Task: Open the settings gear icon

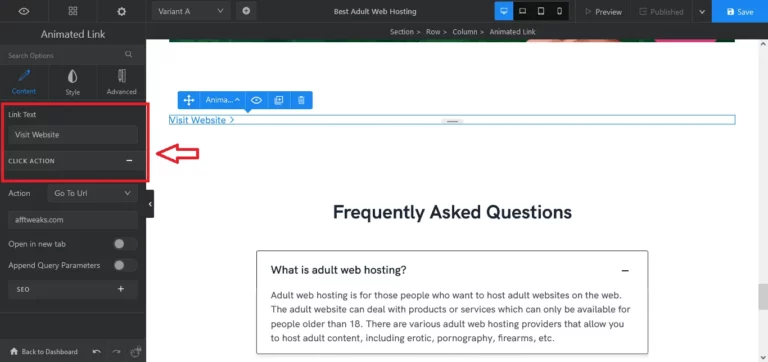Action: coord(121,11)
